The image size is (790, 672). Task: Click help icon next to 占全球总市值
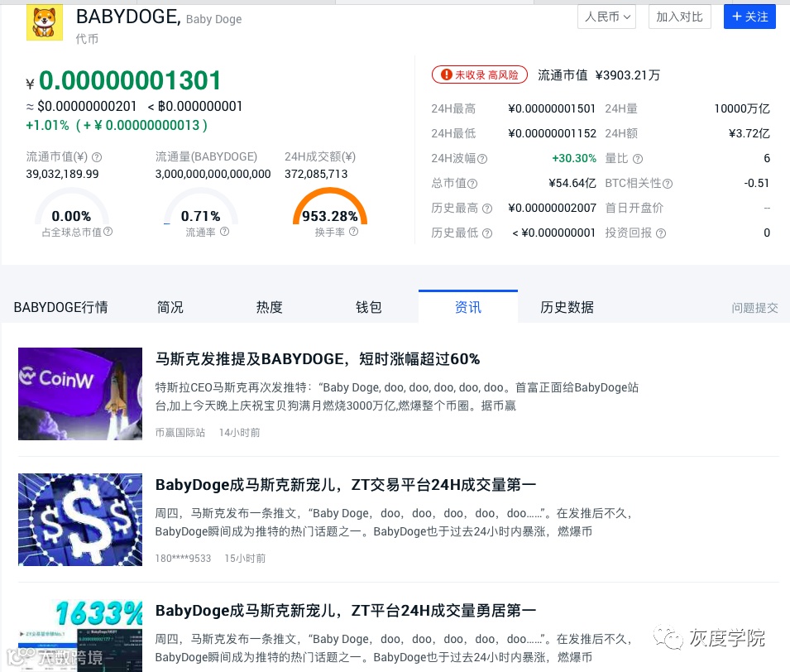coord(108,232)
